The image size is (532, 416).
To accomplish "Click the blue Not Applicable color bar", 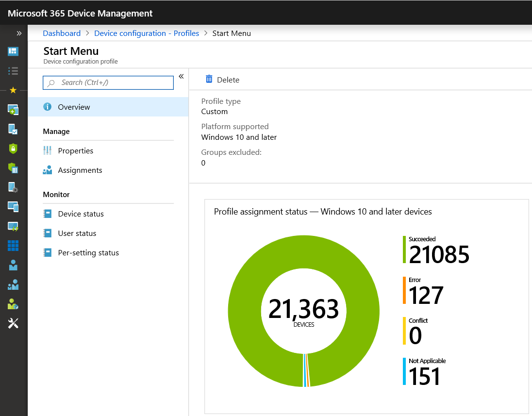I will tap(404, 371).
